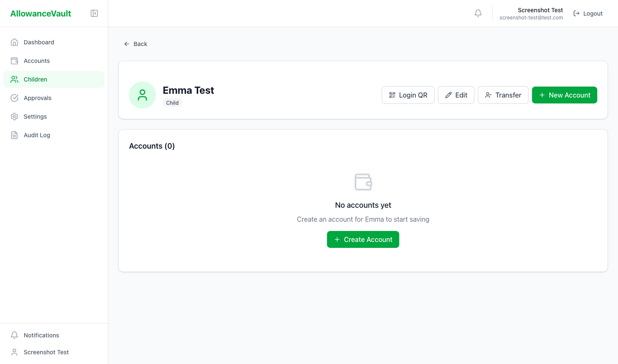Click the Audit Log document icon
Screen dimensions: 618x364
[x=14, y=135]
